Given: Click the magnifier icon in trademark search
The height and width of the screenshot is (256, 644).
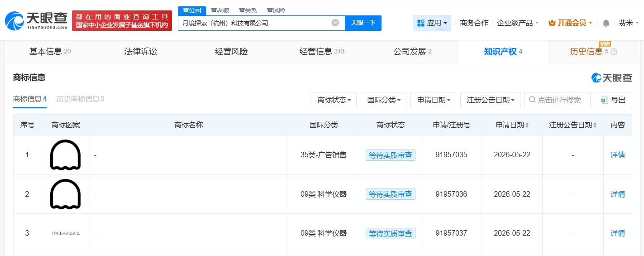Looking at the screenshot, I should [532, 100].
